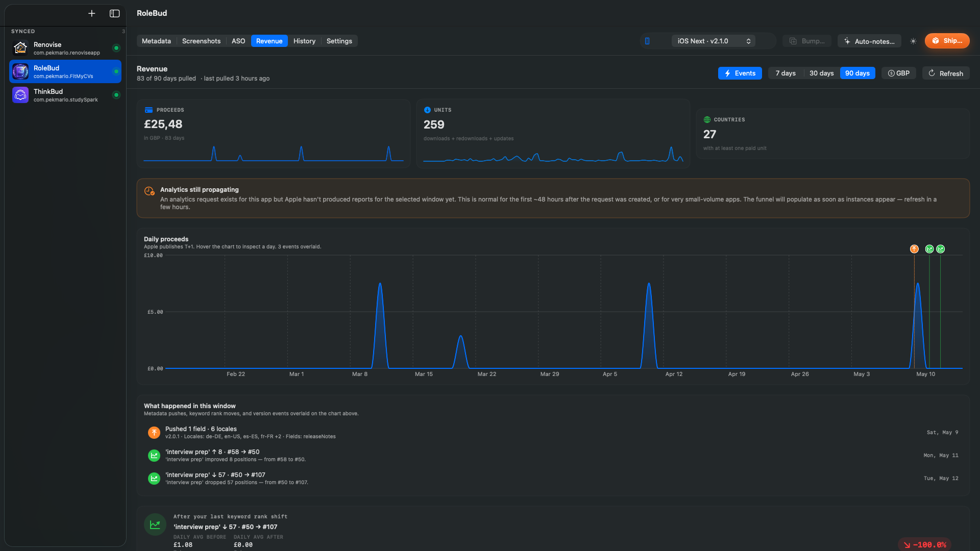This screenshot has width=980, height=551.
Task: Click the May 12 green rank marker
Action: pos(941,249)
